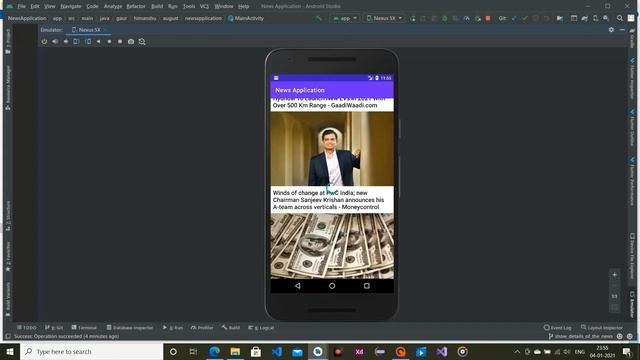Open the VCS menu
The image size is (640, 360).
pyautogui.click(x=204, y=7)
